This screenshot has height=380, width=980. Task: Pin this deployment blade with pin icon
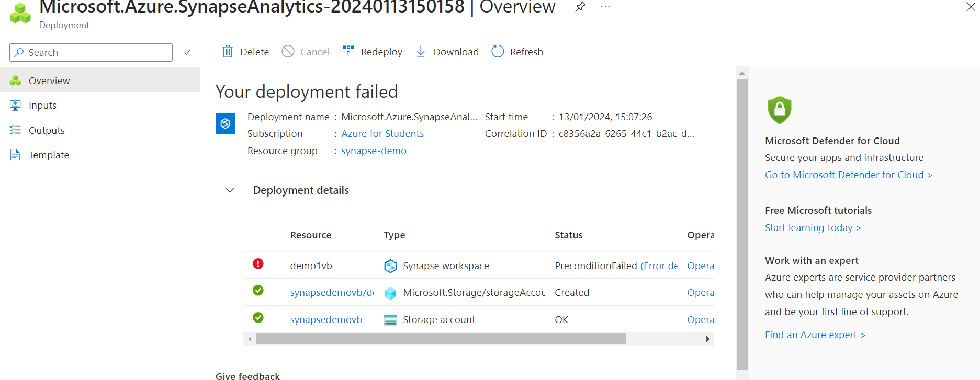pyautogui.click(x=580, y=7)
